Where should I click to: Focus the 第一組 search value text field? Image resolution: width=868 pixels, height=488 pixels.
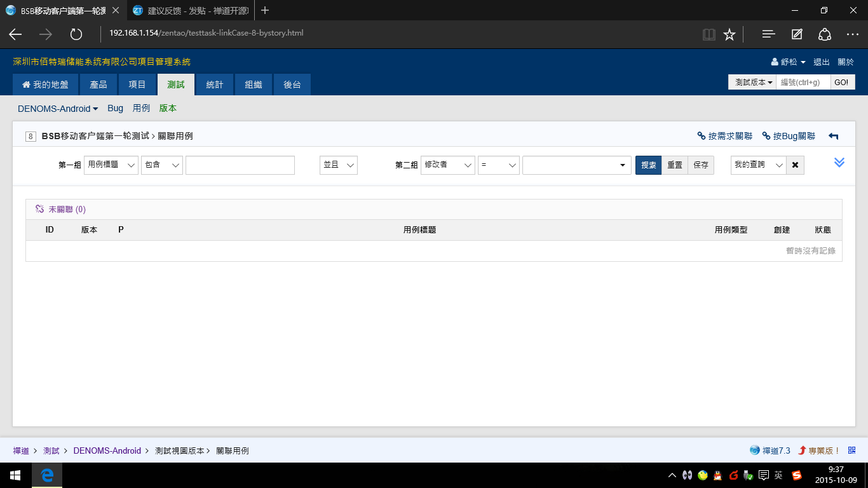click(240, 165)
